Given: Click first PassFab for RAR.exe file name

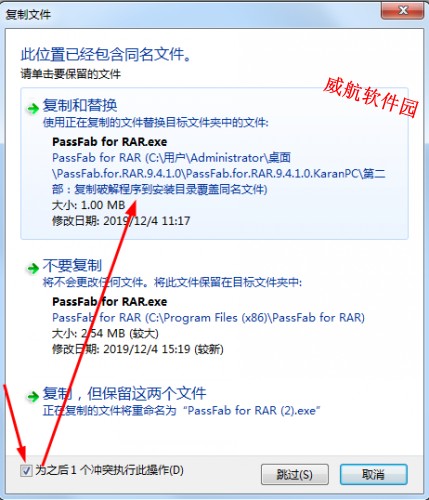Looking at the screenshot, I should click(110, 142).
